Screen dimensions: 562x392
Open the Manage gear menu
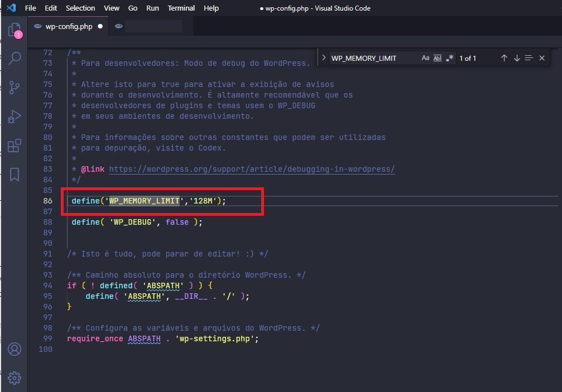tap(15, 378)
